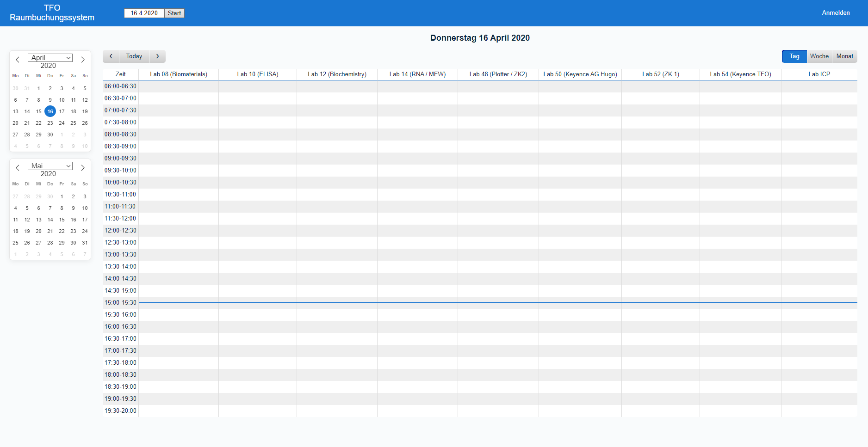The image size is (868, 447).
Task: Pick May 15 in the Mai calendar
Action: point(62,220)
